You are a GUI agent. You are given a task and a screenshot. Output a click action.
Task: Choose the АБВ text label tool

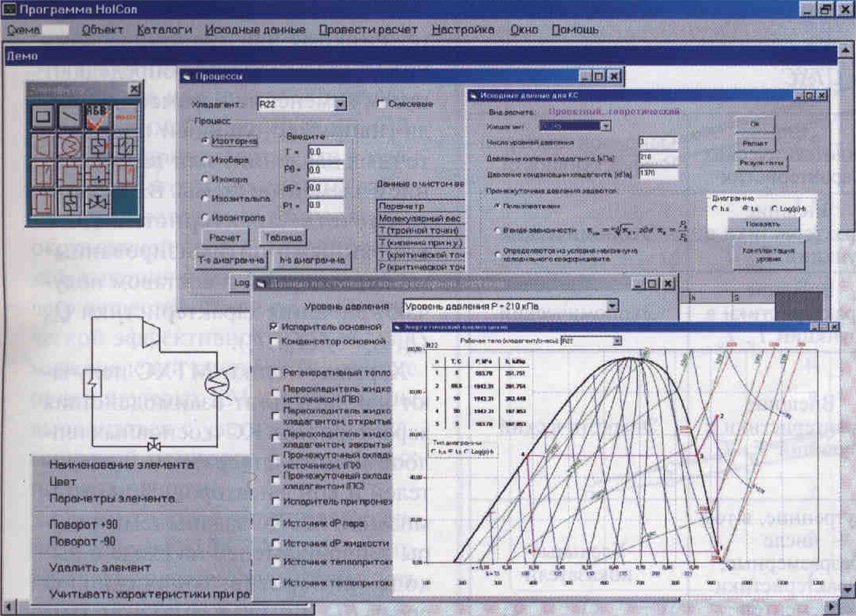tap(97, 117)
